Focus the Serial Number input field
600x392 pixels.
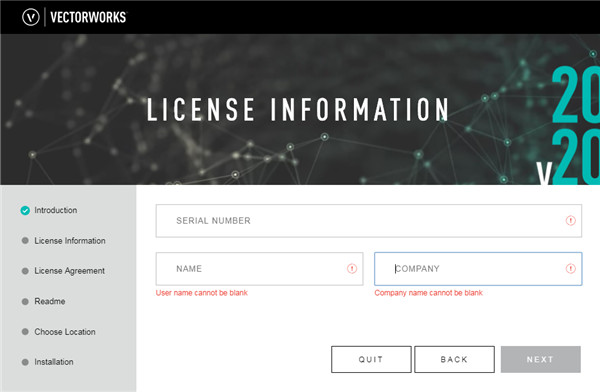coord(368,221)
